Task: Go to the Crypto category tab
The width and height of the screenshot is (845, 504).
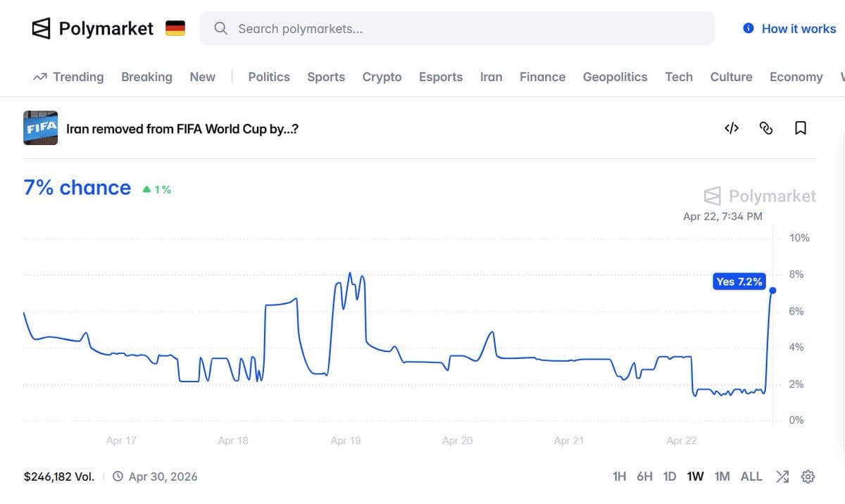Action: (x=382, y=77)
